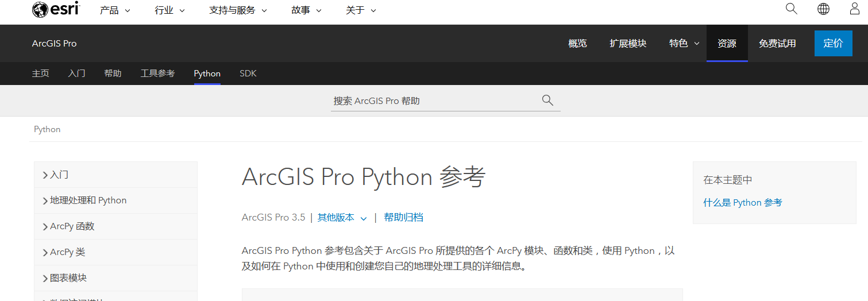Expand the 关于 dropdown menu

361,10
